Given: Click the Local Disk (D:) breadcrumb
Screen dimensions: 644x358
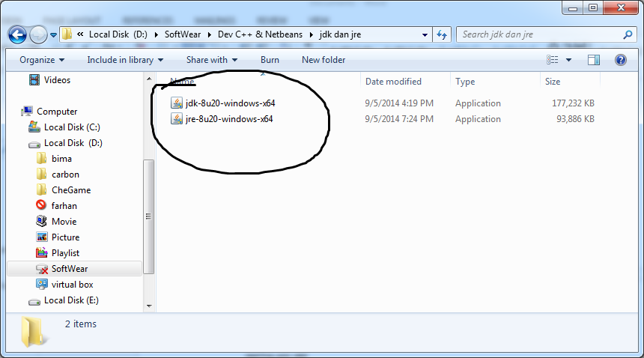Looking at the screenshot, I should tap(118, 34).
